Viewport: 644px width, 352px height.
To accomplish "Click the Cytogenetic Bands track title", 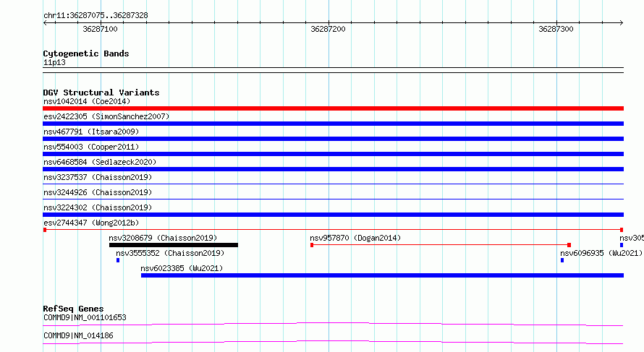I will (x=86, y=53).
